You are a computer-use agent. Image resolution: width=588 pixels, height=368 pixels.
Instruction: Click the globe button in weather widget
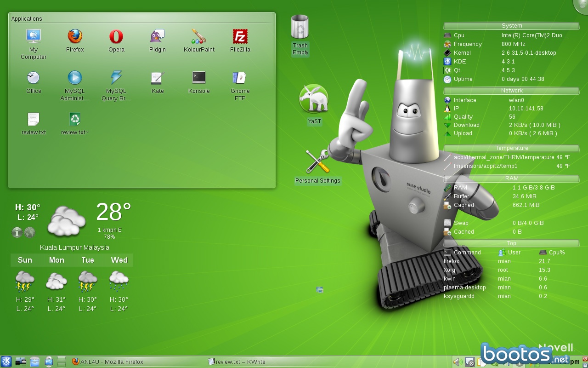click(x=30, y=233)
